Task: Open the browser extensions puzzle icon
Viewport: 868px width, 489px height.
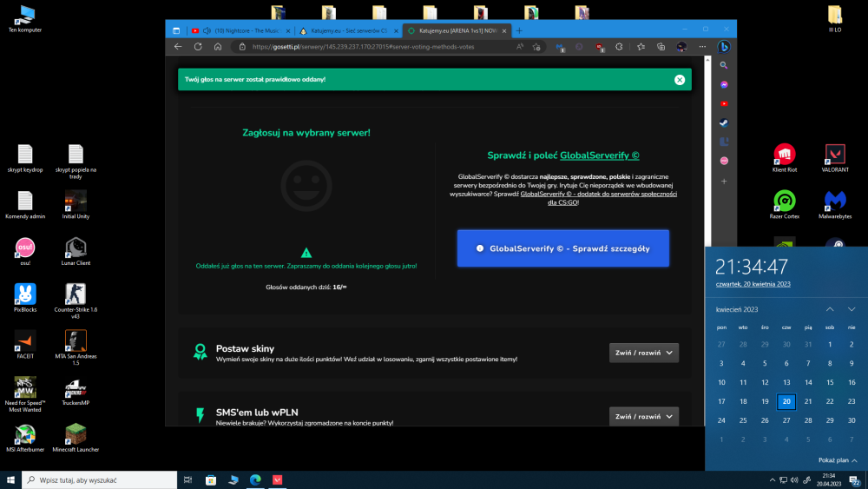Action: click(x=619, y=47)
